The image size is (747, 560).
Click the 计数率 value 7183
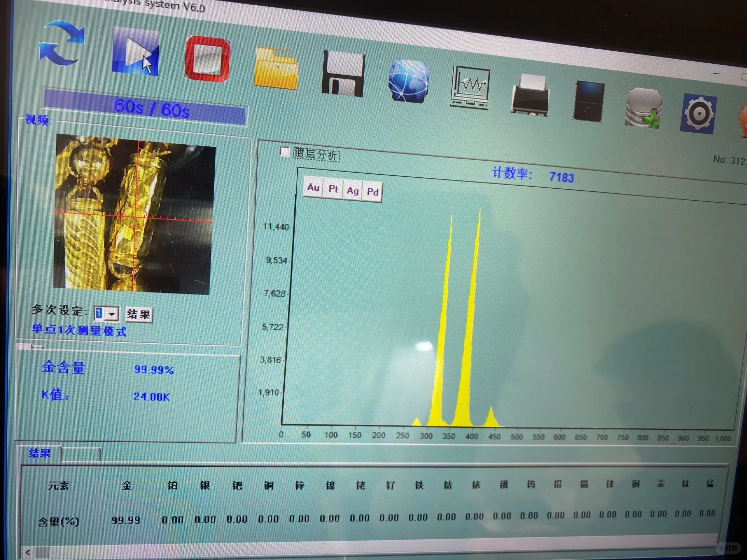562,177
